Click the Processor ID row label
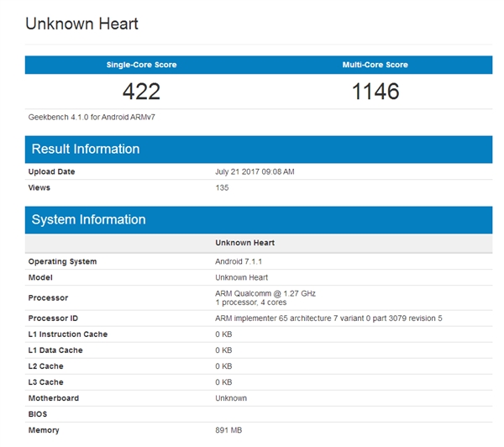The width and height of the screenshot is (504, 447). coord(53,318)
